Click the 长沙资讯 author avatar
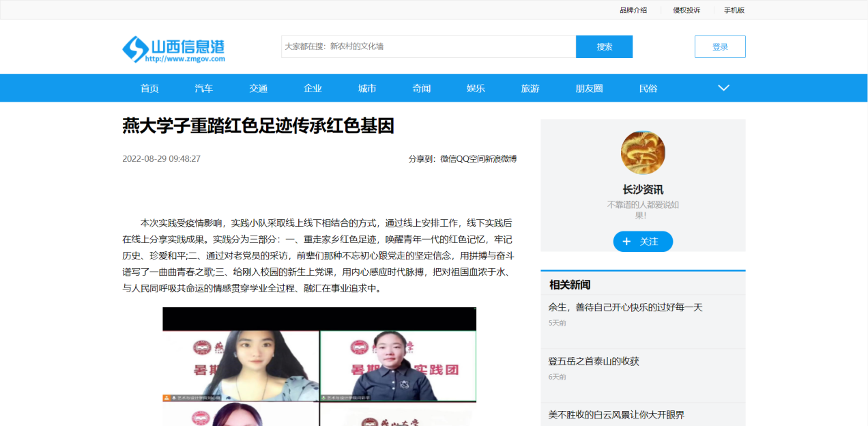The width and height of the screenshot is (868, 426). point(642,152)
